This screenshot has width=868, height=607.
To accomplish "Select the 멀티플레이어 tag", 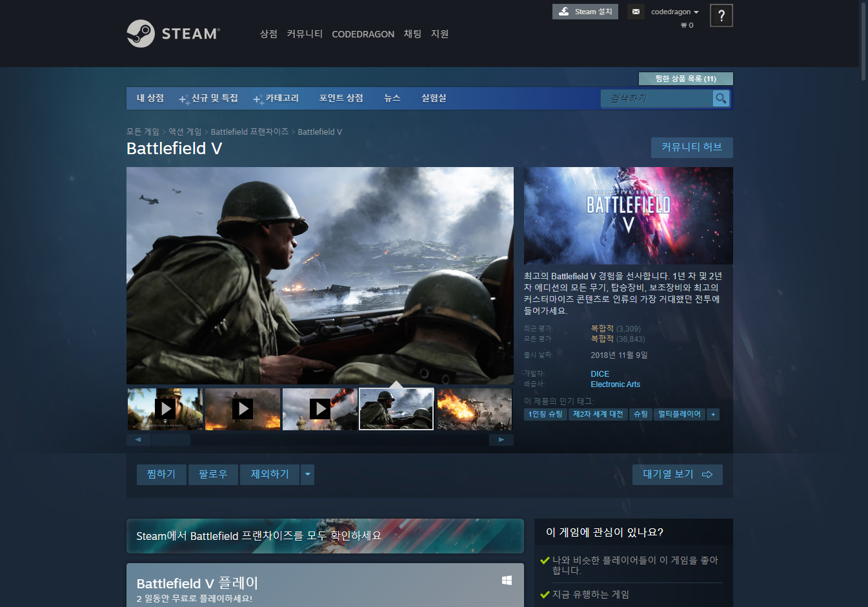I will tap(680, 414).
